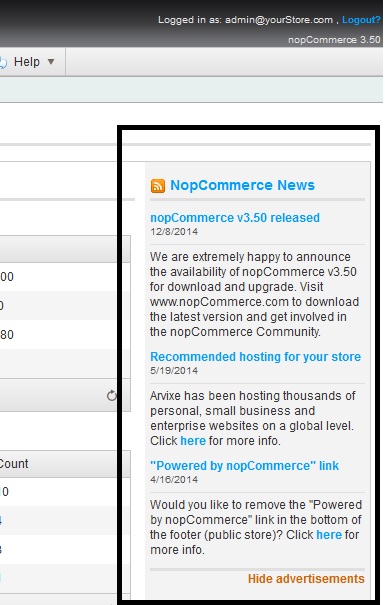Viewport: 385px width, 605px height.
Task: Click the Logout? link
Action: 361,20
